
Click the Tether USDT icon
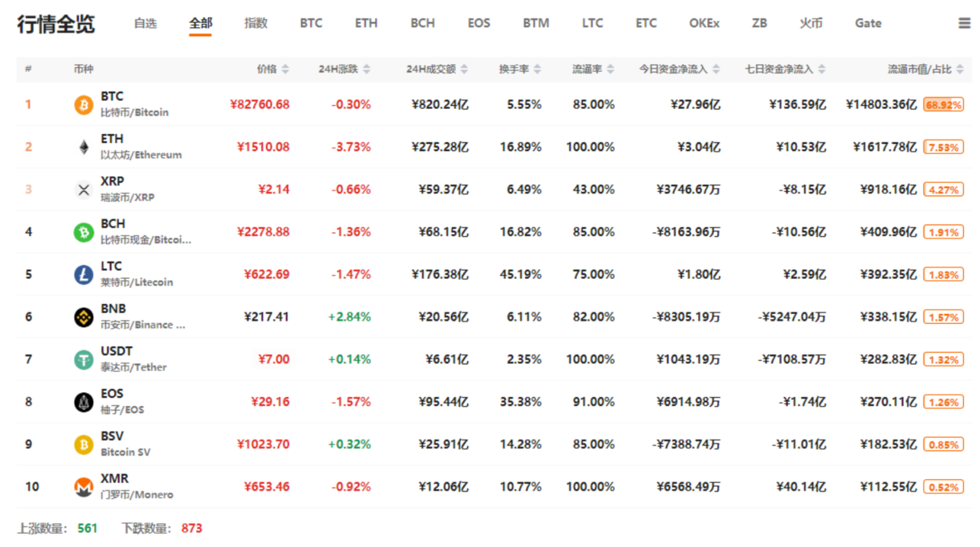(x=83, y=360)
